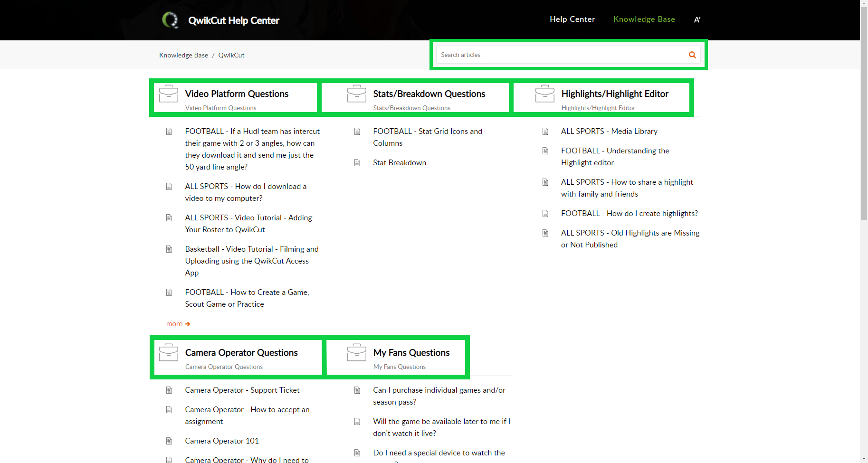868x463 pixels.
Task: Open Stats/Breakdown Questions category heading
Action: point(429,94)
